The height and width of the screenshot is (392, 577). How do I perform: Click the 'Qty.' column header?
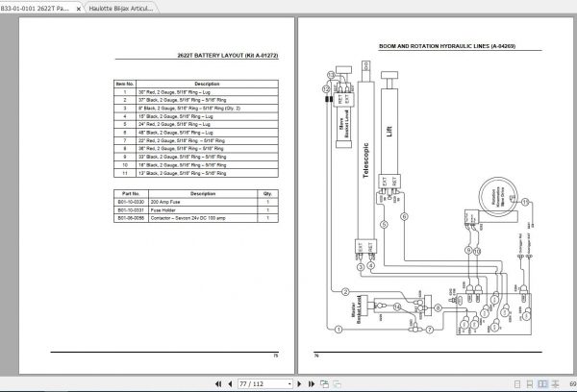point(267,194)
